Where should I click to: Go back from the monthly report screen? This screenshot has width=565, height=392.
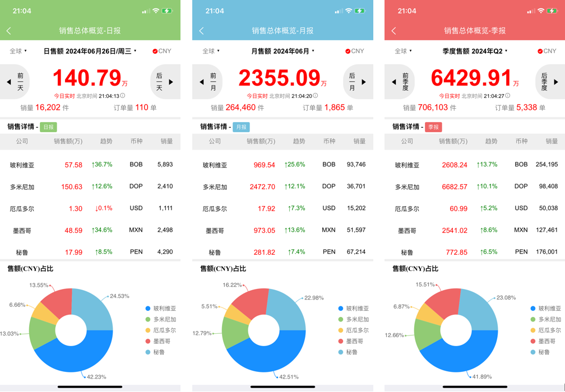point(202,31)
